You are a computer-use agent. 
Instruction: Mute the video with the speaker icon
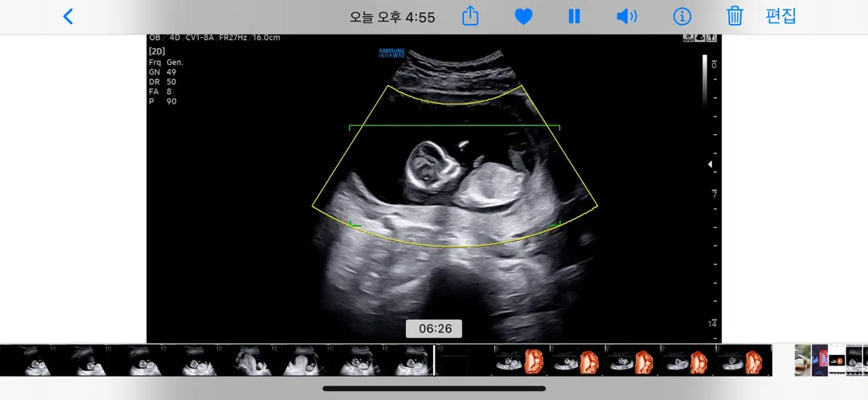click(x=627, y=17)
